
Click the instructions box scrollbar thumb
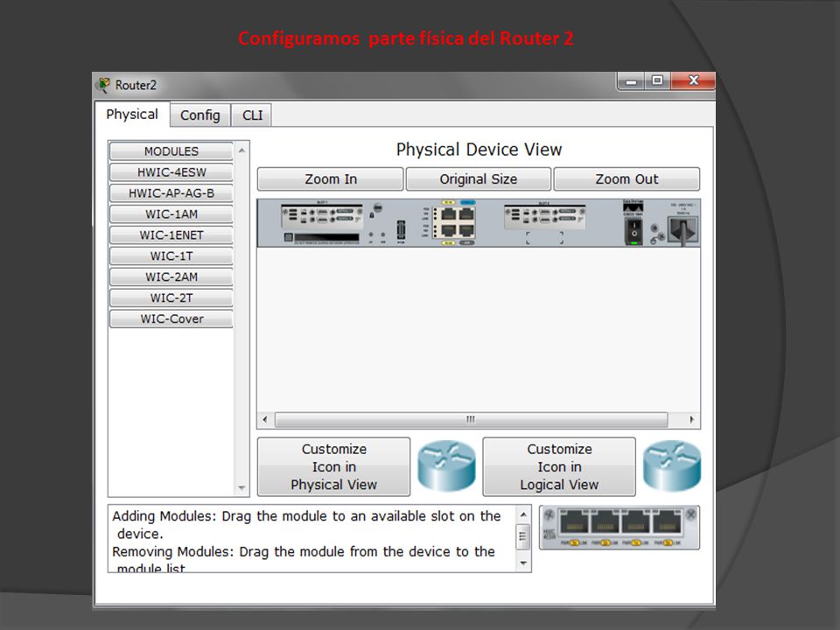click(x=523, y=536)
